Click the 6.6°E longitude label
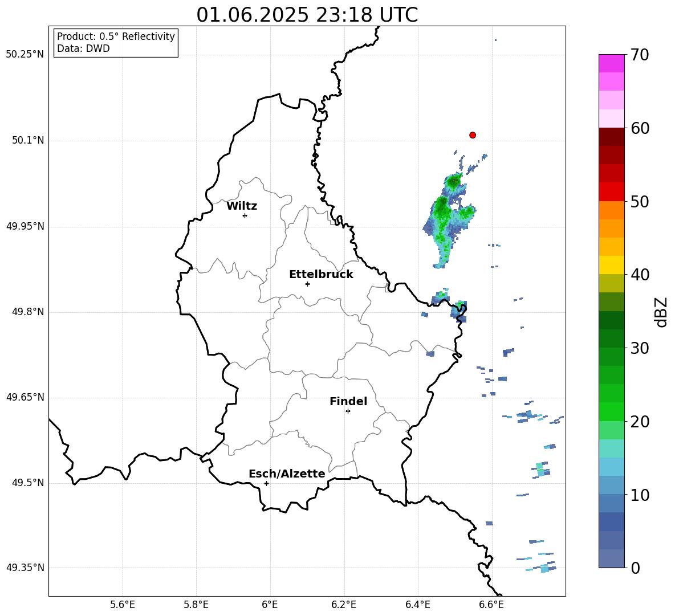The width and height of the screenshot is (675, 616). [x=491, y=605]
